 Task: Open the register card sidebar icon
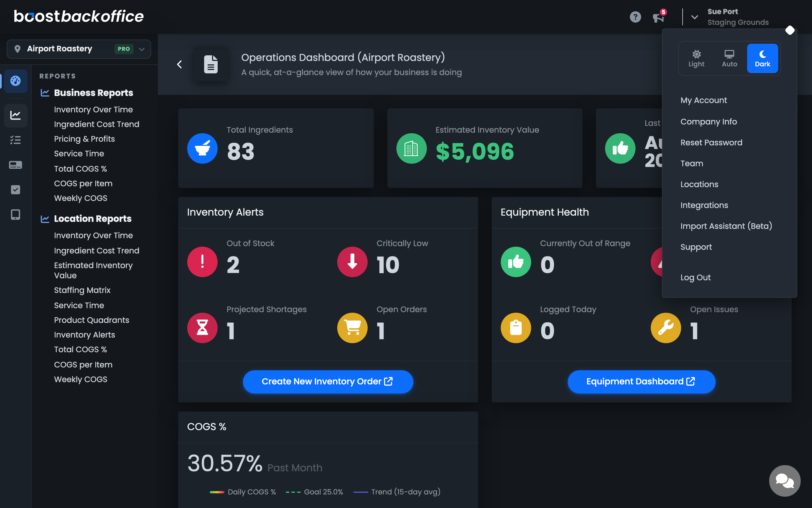(x=16, y=165)
